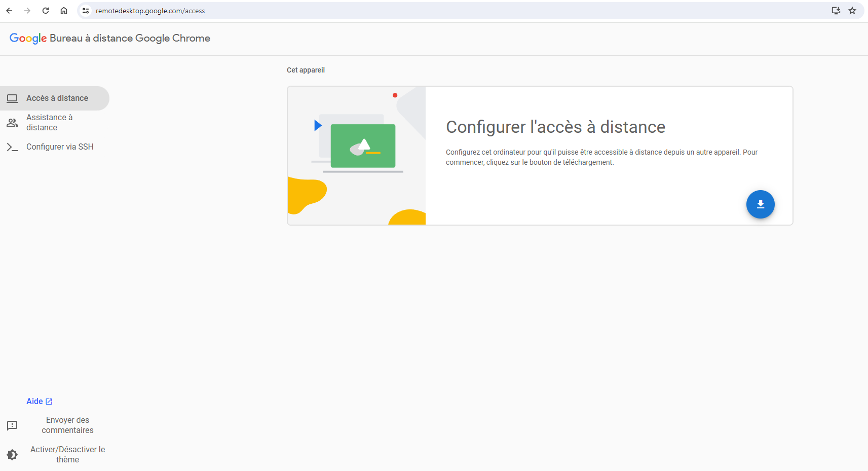Open the browser home page icon
Image resolution: width=868 pixels, height=471 pixels.
(64, 11)
